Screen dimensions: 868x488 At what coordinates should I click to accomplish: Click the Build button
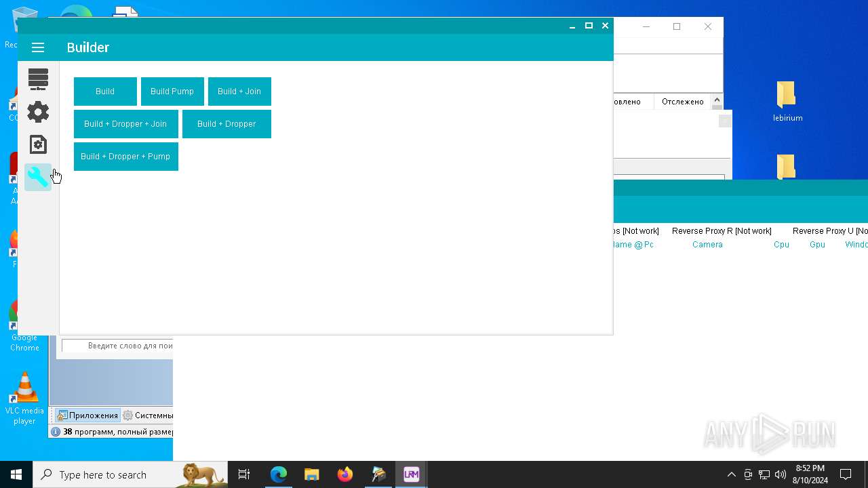pyautogui.click(x=105, y=91)
